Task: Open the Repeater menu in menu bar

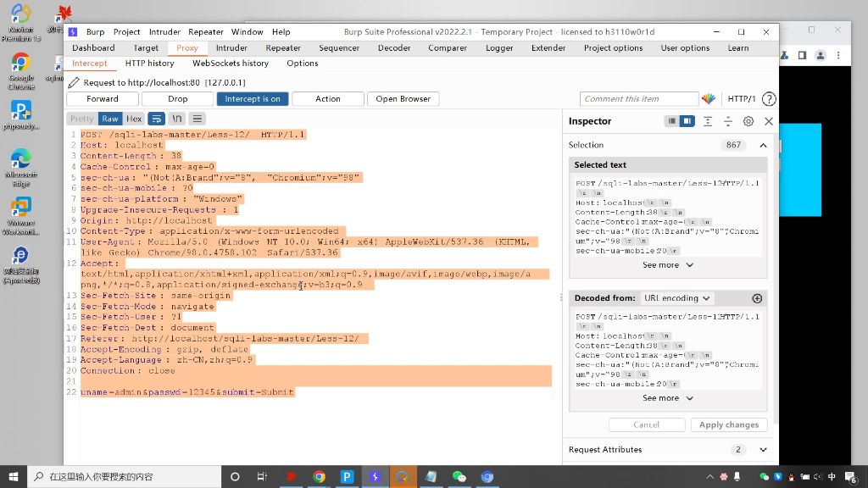Action: coord(206,32)
